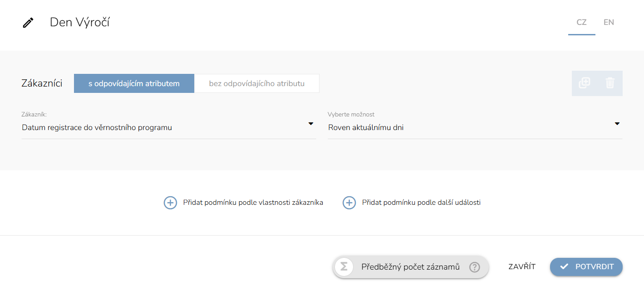Screen dimensions: 644x290
Task: Open the Zákazník attribute dropdown
Action: [168, 127]
